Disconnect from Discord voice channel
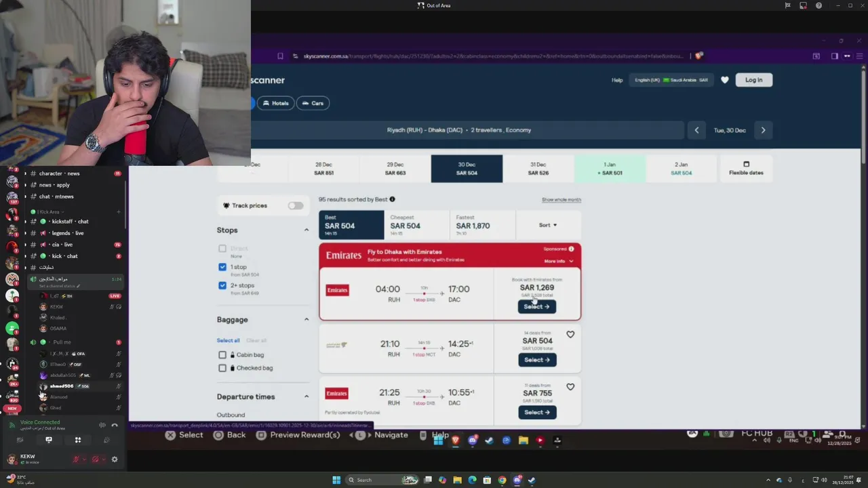868x488 pixels. tap(115, 425)
